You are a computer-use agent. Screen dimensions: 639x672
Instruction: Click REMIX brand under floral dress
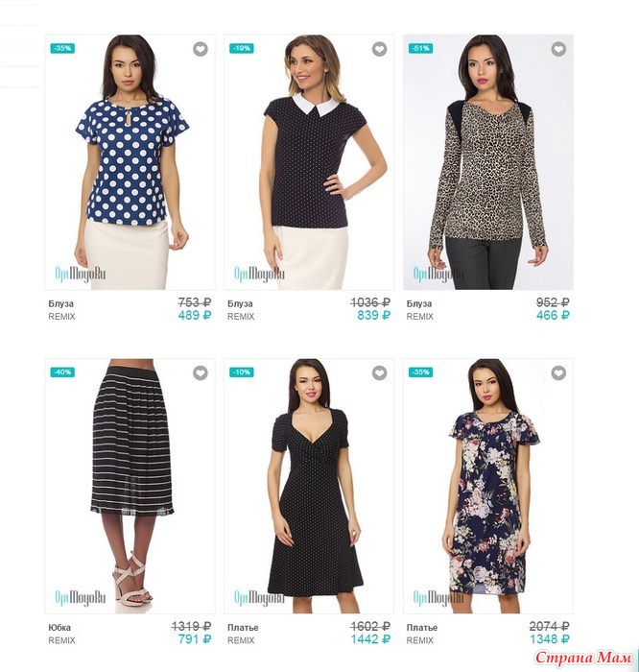419,640
